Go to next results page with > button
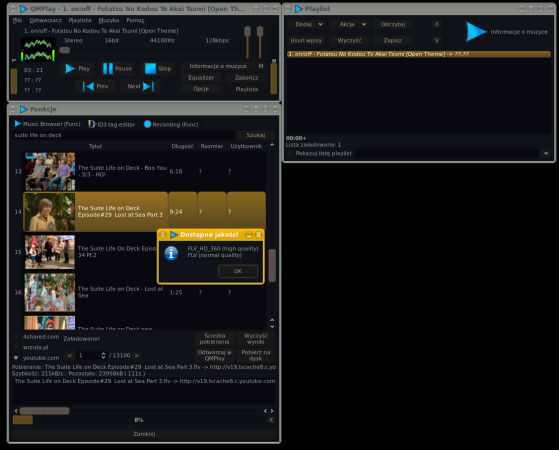Screen dimensions: 559x450 click(x=137, y=356)
